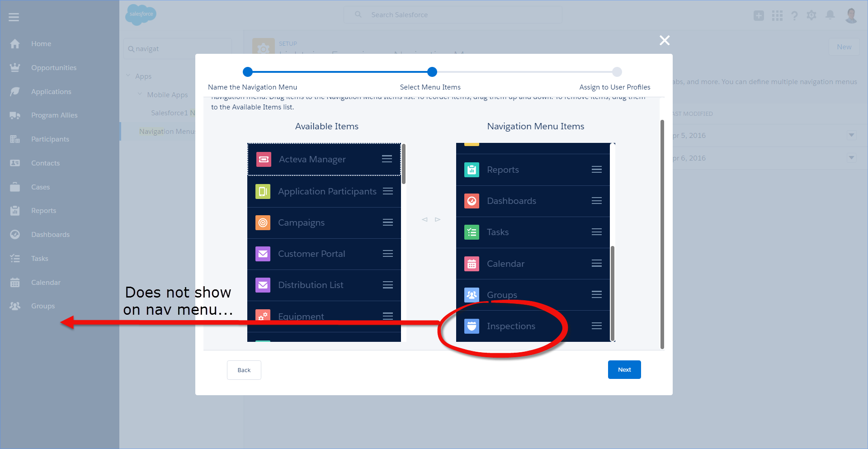Select Salesforce1 item in setup tree
Image resolution: width=868 pixels, height=449 pixels.
pyautogui.click(x=173, y=113)
